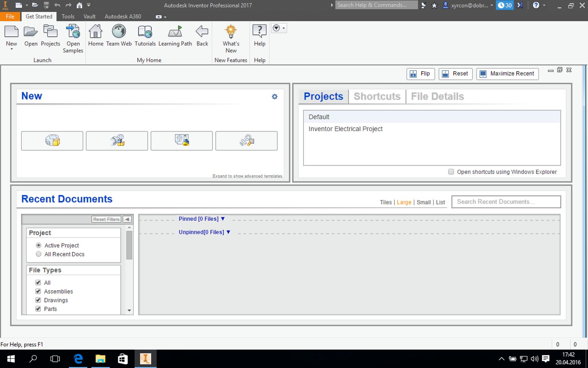
Task: Collapse the Pinned files group
Action: (x=223, y=219)
